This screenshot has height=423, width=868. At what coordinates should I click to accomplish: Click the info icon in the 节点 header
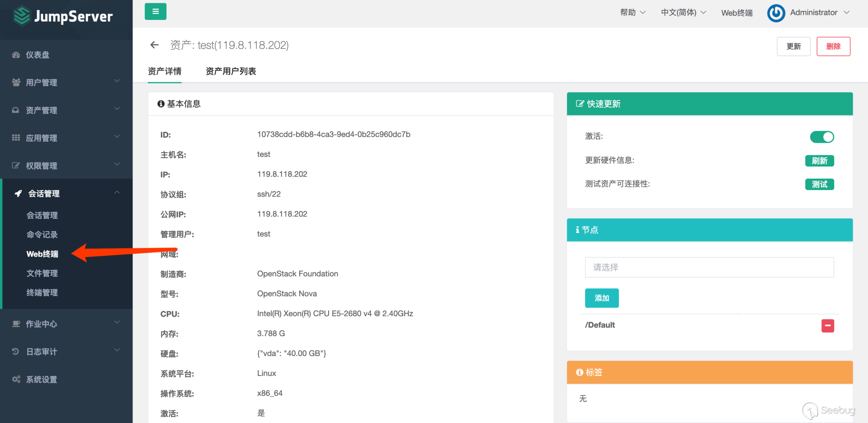pos(577,230)
